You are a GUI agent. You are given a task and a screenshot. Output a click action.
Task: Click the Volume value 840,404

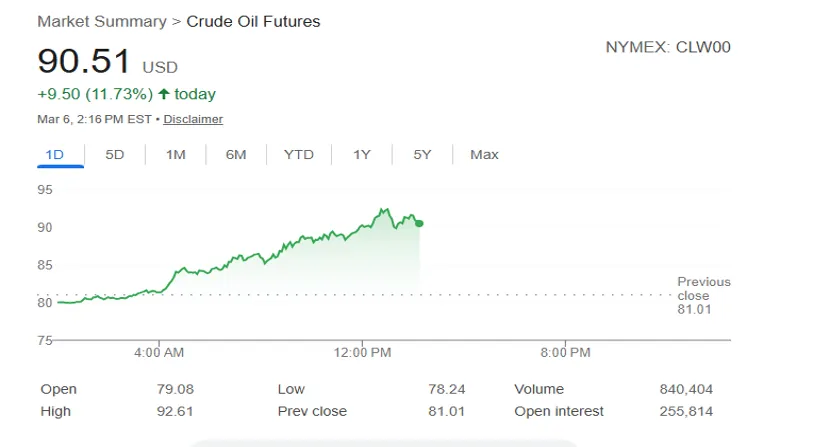686,389
